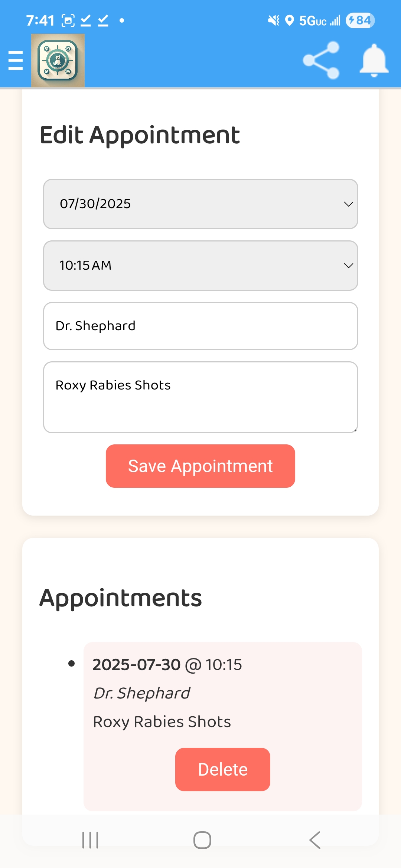This screenshot has height=868, width=401.
Task: Expand date picker using its chevron arrow
Action: click(x=348, y=204)
